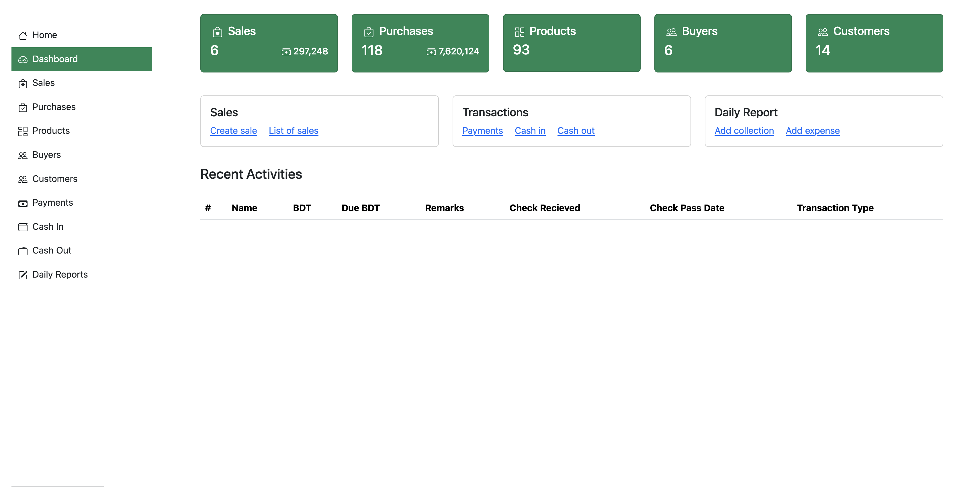Viewport: 980px width, 487px height.
Task: Click the Sales bag icon in sidebar
Action: 23,83
